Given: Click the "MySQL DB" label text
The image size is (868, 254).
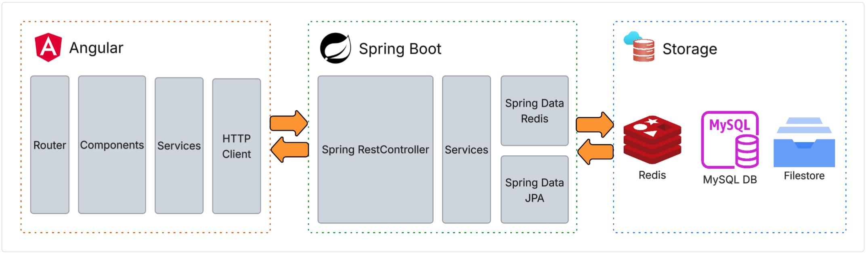Looking at the screenshot, I should click(730, 180).
